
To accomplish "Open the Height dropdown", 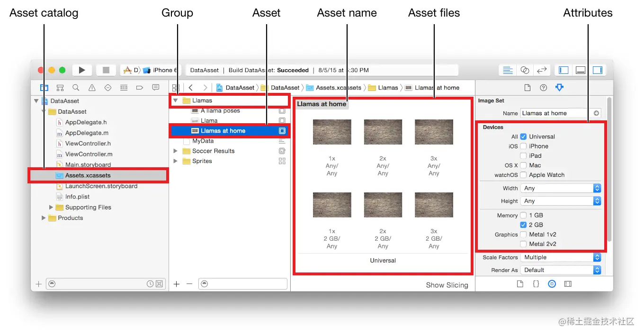I will 561,201.
